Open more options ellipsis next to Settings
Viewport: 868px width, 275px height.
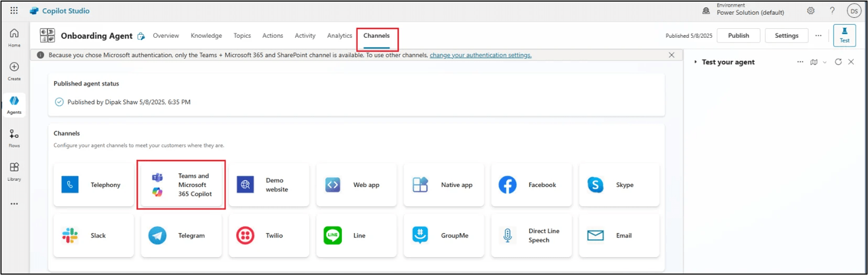(818, 36)
